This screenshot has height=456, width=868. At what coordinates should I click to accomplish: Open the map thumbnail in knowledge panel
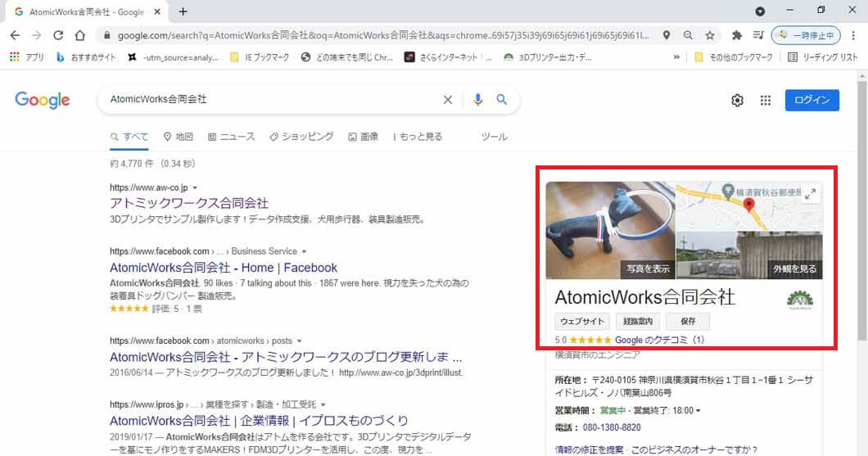(749, 205)
